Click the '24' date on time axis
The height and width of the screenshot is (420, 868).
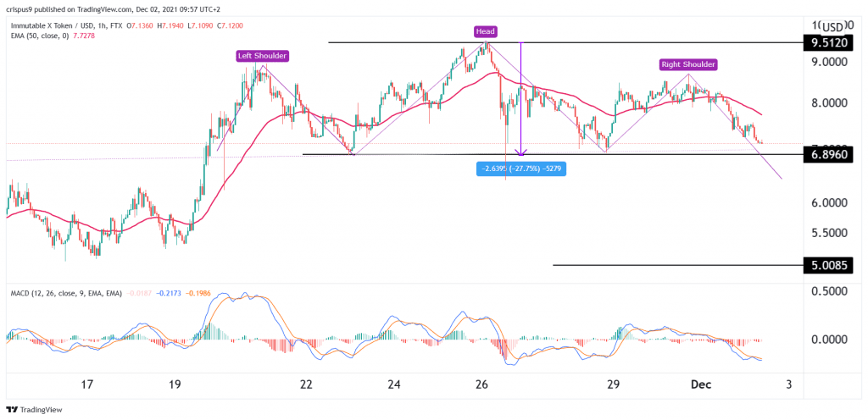click(394, 384)
